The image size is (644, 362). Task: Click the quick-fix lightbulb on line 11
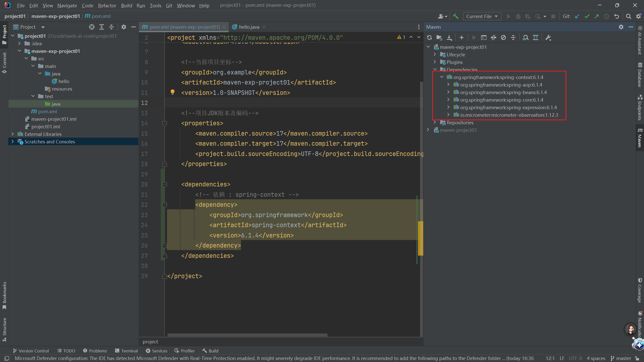pos(173,92)
